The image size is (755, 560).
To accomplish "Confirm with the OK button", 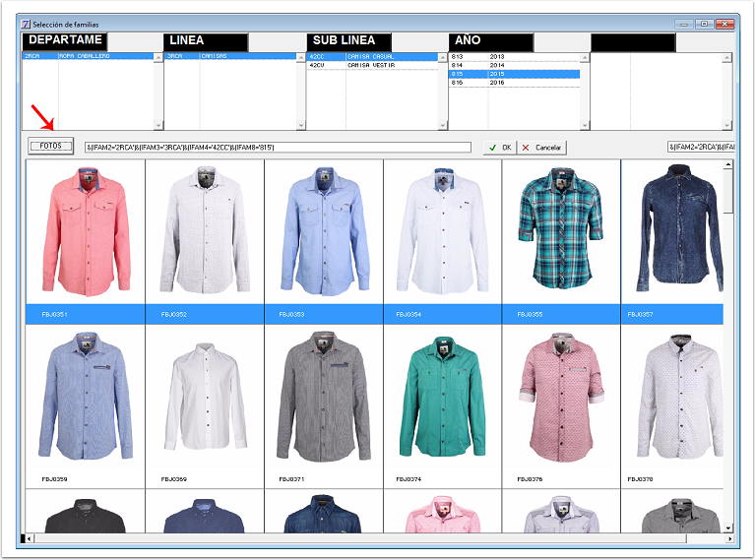I will [x=500, y=148].
